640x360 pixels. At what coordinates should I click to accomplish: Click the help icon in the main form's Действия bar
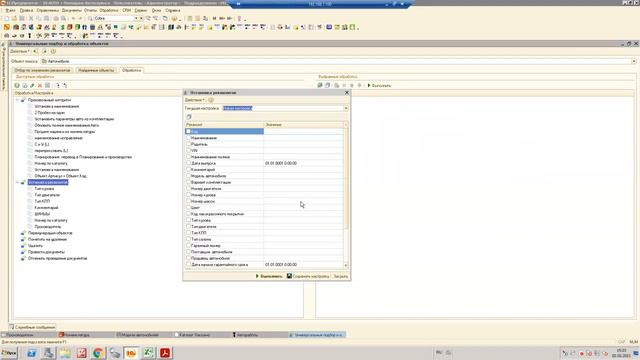coord(53,51)
